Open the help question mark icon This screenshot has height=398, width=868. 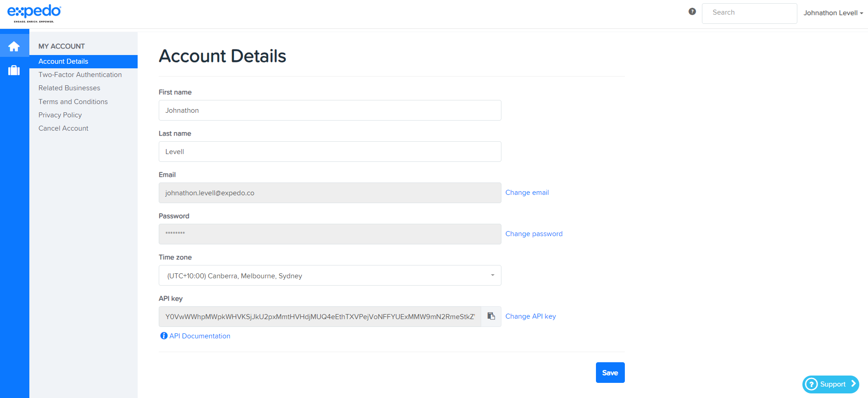[x=692, y=12]
